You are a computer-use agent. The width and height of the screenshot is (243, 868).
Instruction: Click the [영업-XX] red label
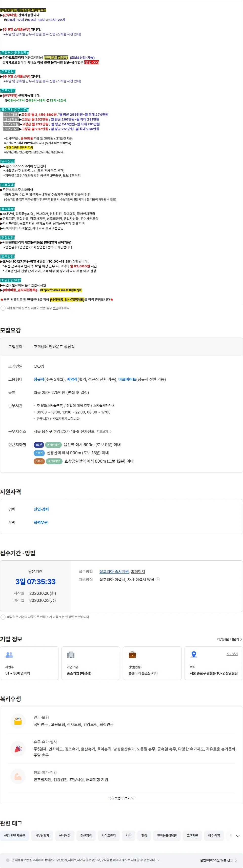tap(91, 62)
